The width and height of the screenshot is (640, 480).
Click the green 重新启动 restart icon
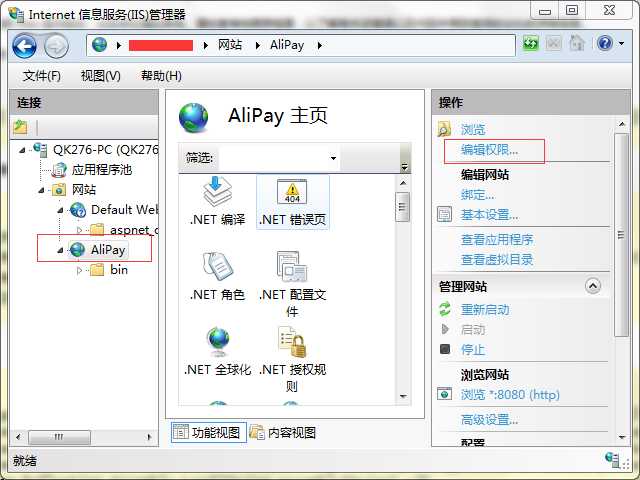[x=444, y=309]
